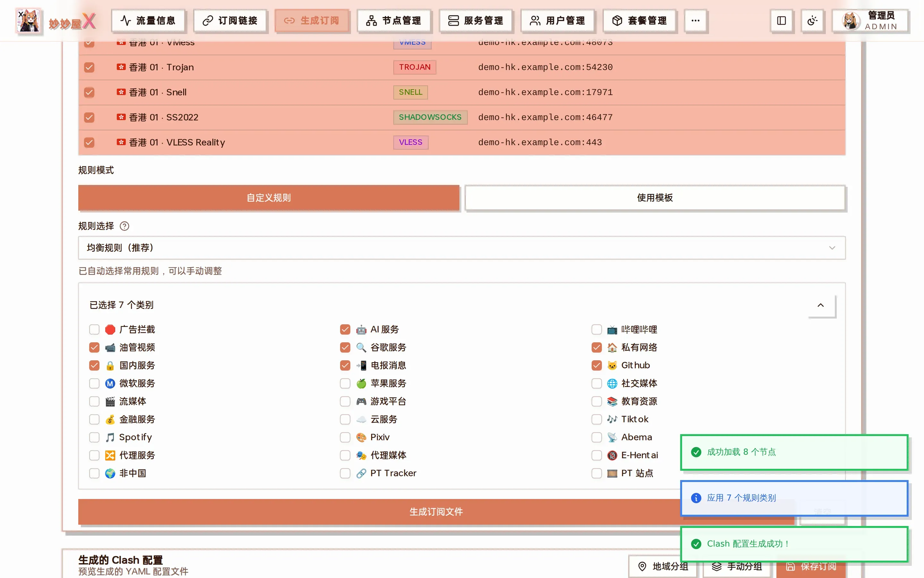Click the 教育资源 books icon

tap(612, 401)
